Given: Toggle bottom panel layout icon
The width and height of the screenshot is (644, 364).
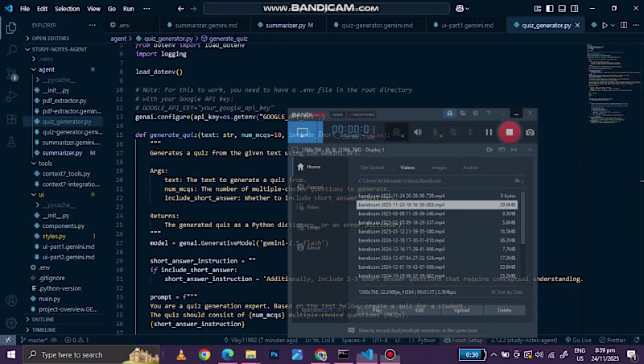Looking at the screenshot, I should (x=562, y=8).
